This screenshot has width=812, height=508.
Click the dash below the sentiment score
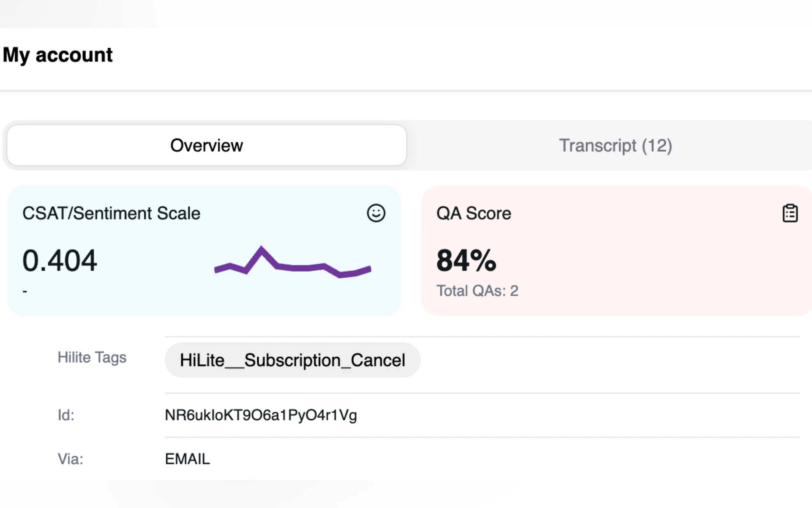tap(25, 291)
